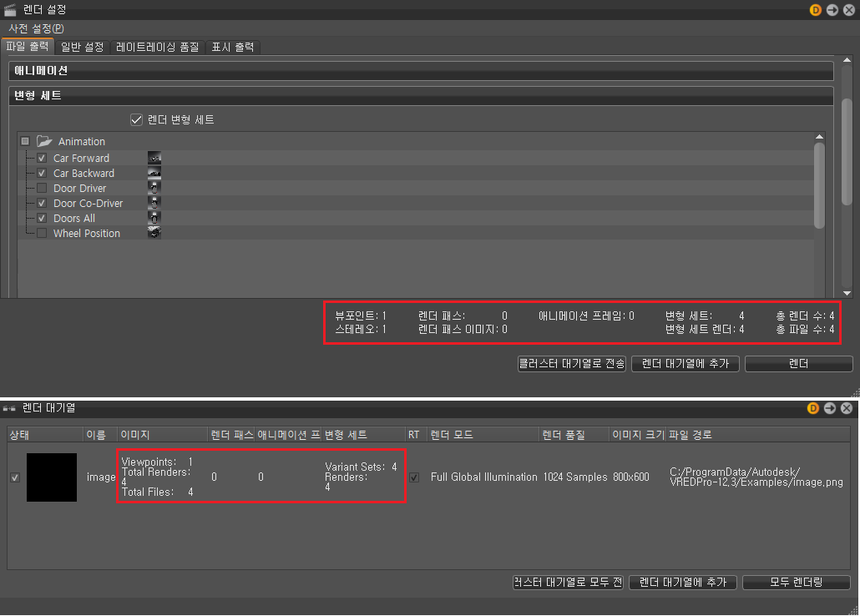Viewport: 860px width, 616px height.
Task: Select the Wheel Position tree row label
Action: [87, 233]
